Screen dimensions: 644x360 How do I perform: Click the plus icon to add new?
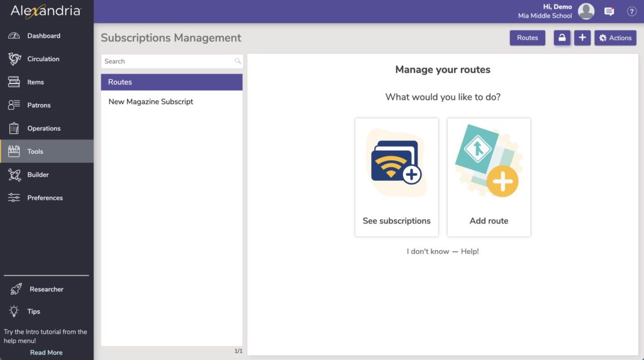click(x=582, y=38)
